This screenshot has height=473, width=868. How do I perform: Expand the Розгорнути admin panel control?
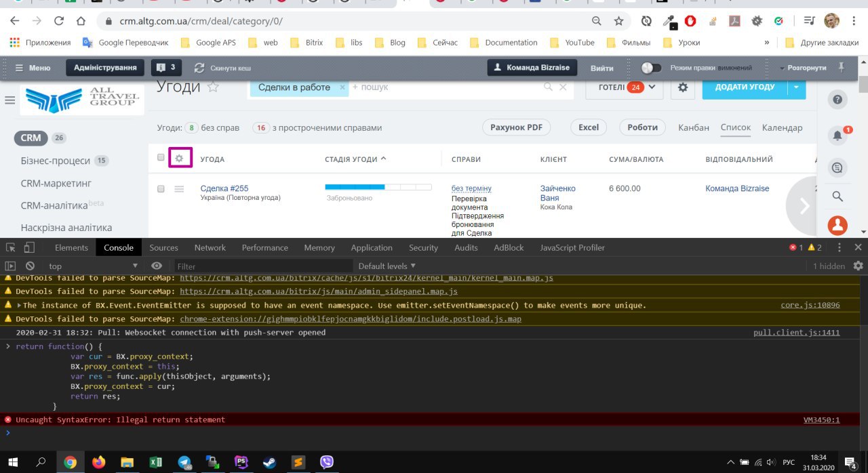tap(803, 68)
